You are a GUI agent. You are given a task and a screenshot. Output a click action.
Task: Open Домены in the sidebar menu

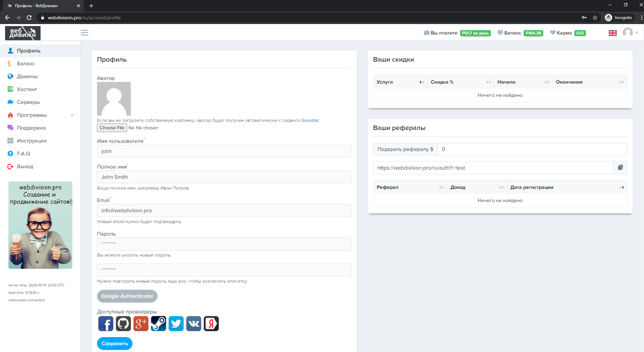click(x=27, y=76)
